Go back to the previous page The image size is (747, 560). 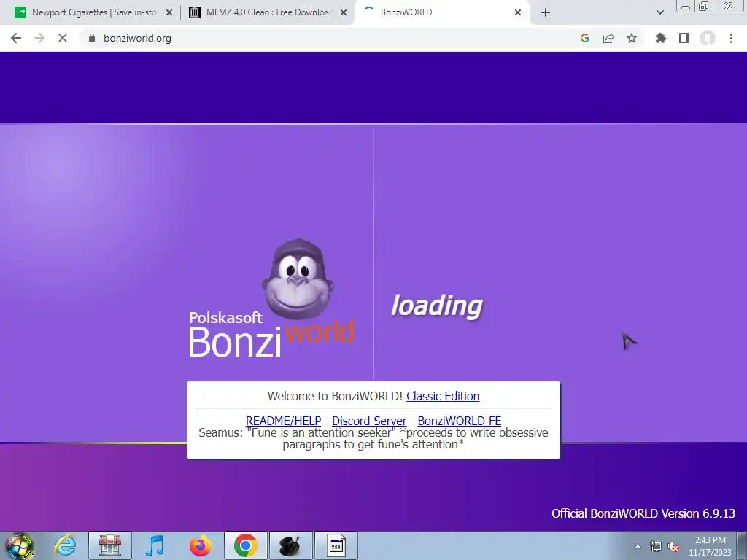coord(16,38)
